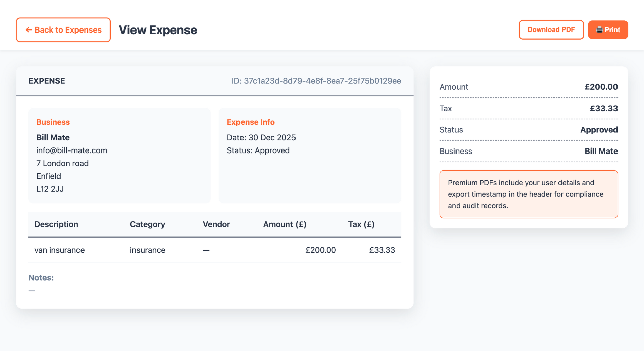
Task: Select the Description column header
Action: (56, 224)
